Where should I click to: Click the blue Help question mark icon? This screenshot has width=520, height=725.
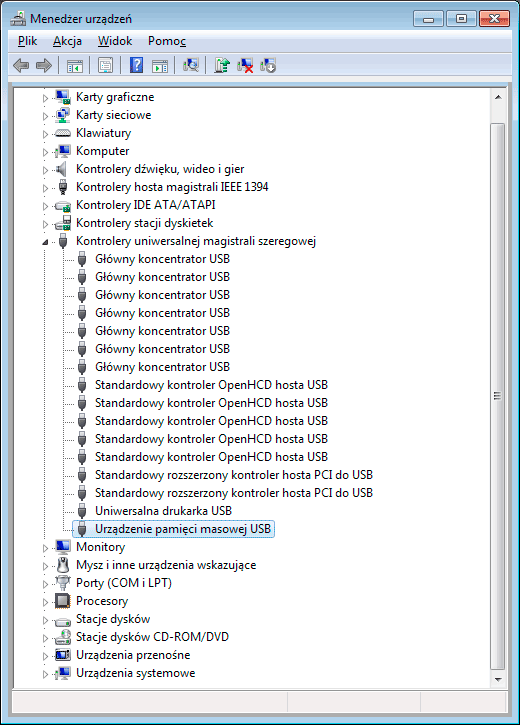136,65
